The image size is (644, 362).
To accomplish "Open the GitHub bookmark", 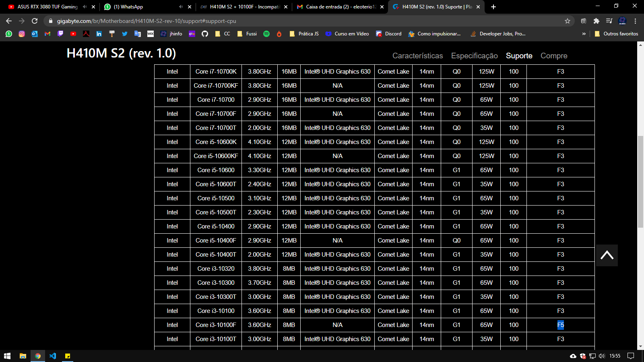I will 205,34.
